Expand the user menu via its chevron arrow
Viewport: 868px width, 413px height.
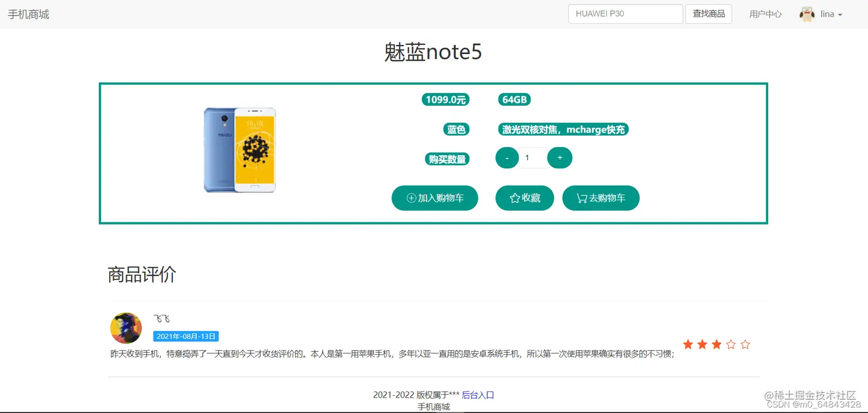840,14
